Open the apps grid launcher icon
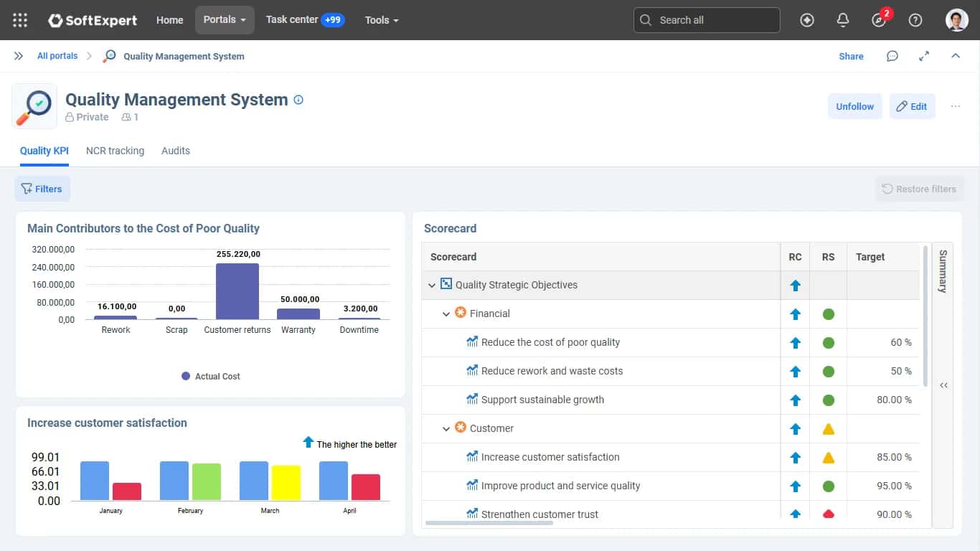980x551 pixels. [x=20, y=20]
